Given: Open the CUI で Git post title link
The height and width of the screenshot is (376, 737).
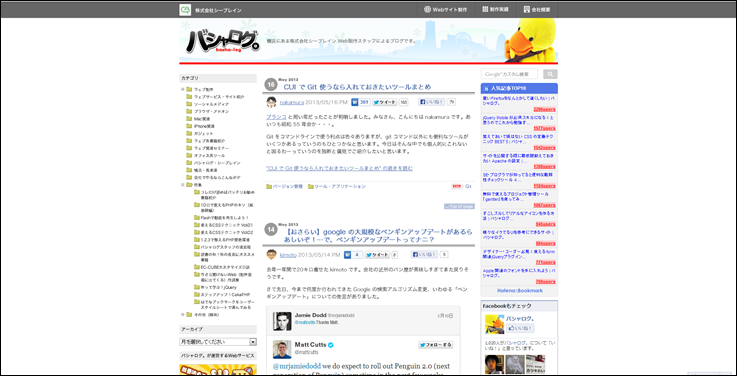Looking at the screenshot, I should [x=357, y=87].
